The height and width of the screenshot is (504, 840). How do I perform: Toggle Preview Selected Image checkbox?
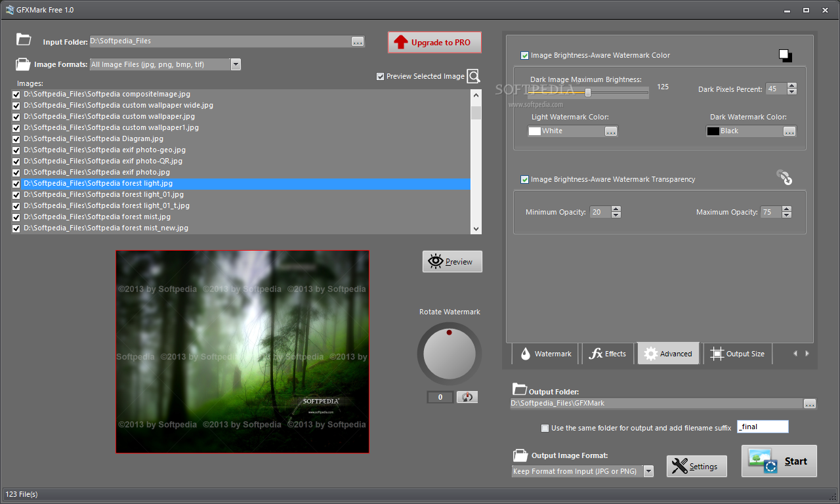click(381, 77)
